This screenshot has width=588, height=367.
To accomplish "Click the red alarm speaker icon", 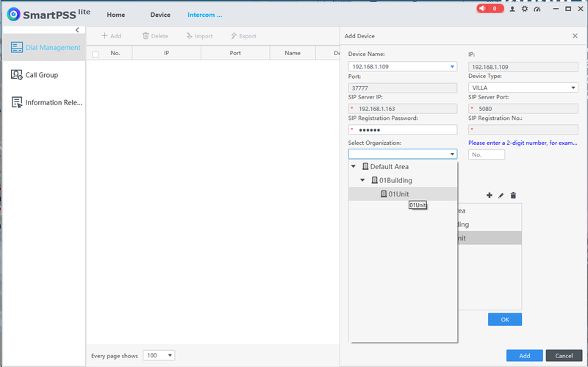I will click(484, 9).
